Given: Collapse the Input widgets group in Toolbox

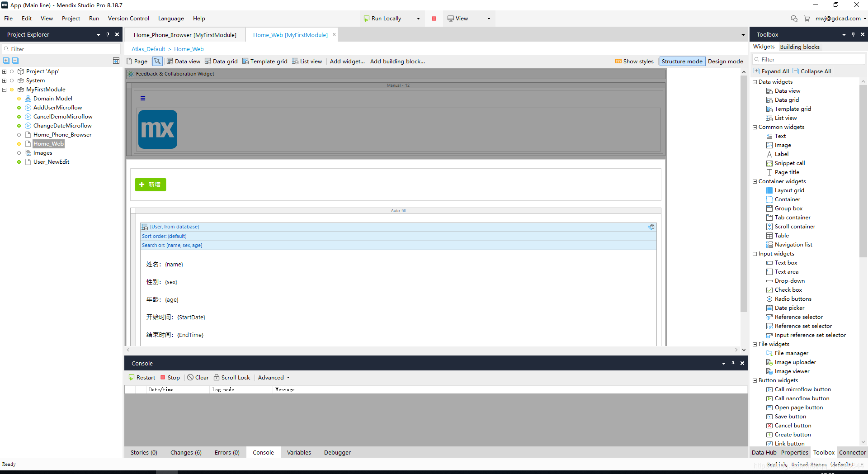Looking at the screenshot, I should point(755,254).
